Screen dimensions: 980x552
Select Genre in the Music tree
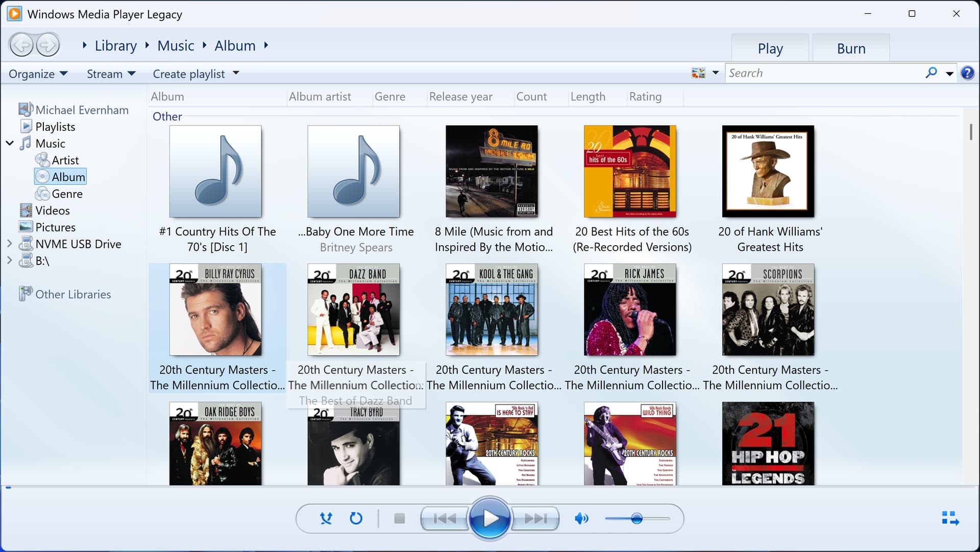point(67,194)
